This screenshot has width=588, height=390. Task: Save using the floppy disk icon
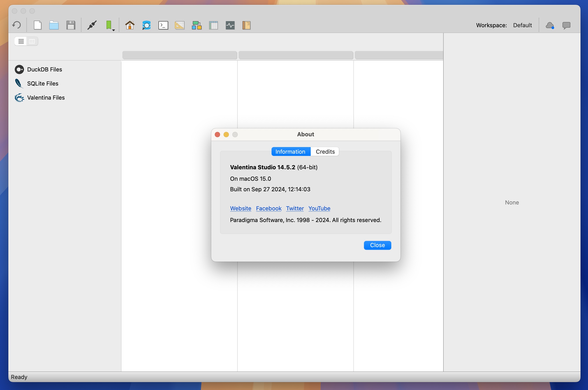(x=71, y=25)
